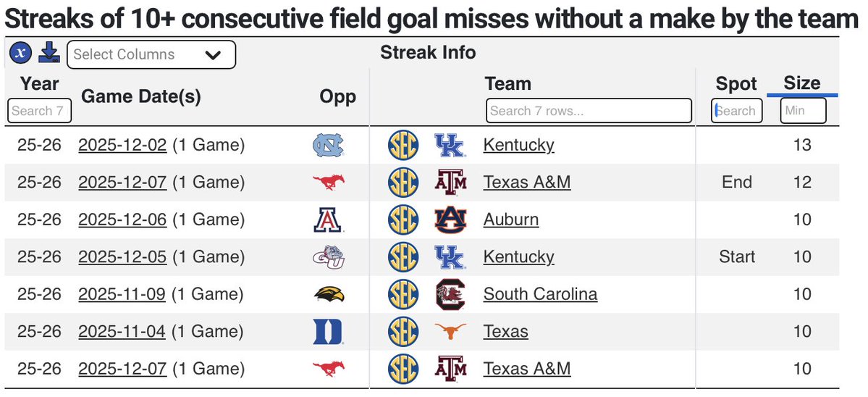
Task: Open the 2025-12-02 game date link
Action: coord(122,145)
